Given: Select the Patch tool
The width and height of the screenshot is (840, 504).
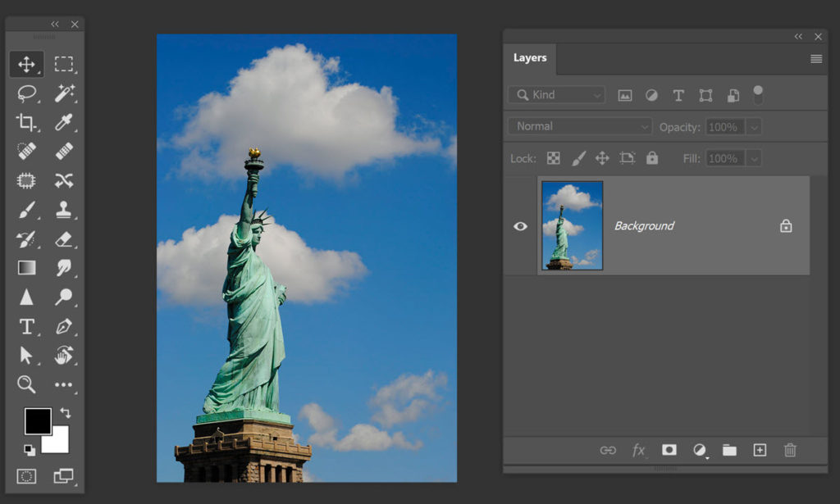Looking at the screenshot, I should [26, 181].
